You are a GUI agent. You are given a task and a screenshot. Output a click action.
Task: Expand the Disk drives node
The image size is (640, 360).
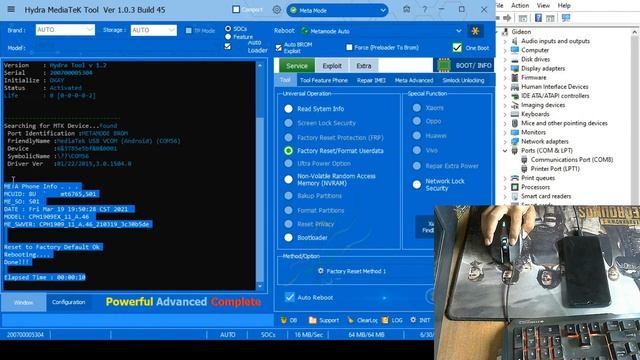pyautogui.click(x=505, y=60)
